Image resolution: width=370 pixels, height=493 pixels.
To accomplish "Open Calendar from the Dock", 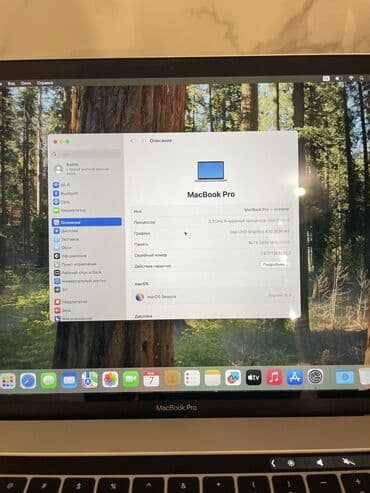I will tap(151, 379).
